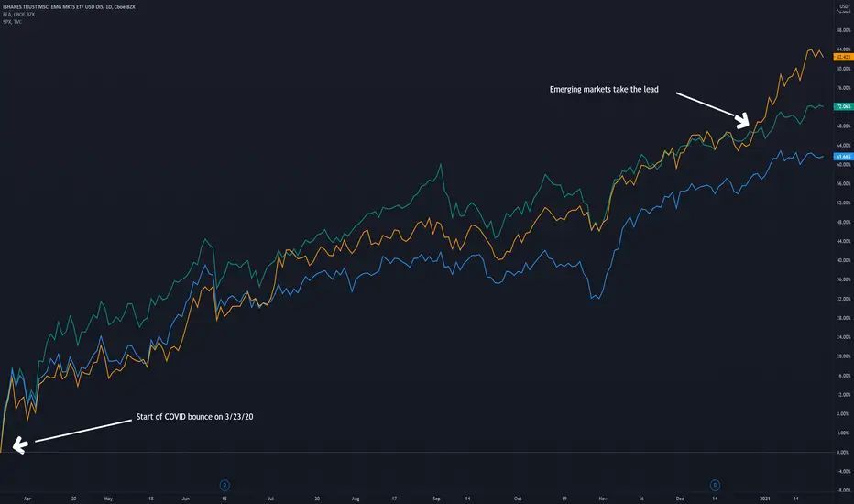The image size is (854, 504).
Task: Select the arrowhead at the COVID bounce start
Action: click(19, 445)
